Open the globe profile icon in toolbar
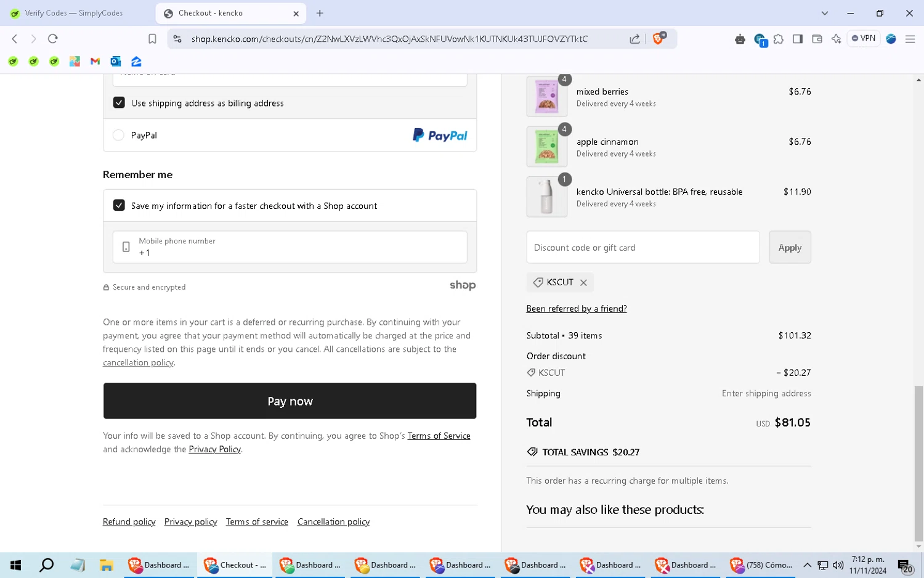The image size is (924, 578). click(x=891, y=39)
